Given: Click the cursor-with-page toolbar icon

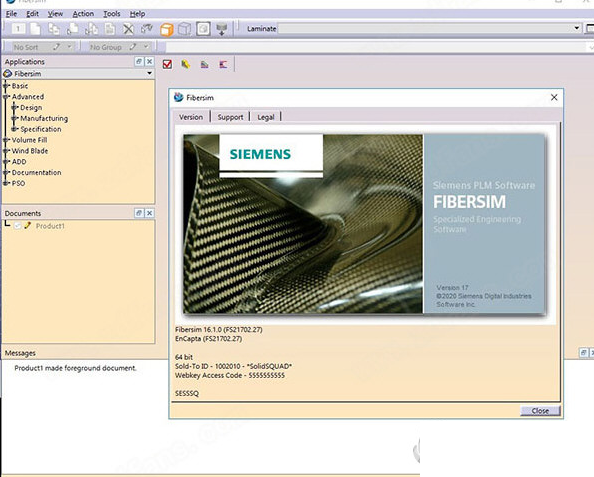Looking at the screenshot, I should pos(72,29).
